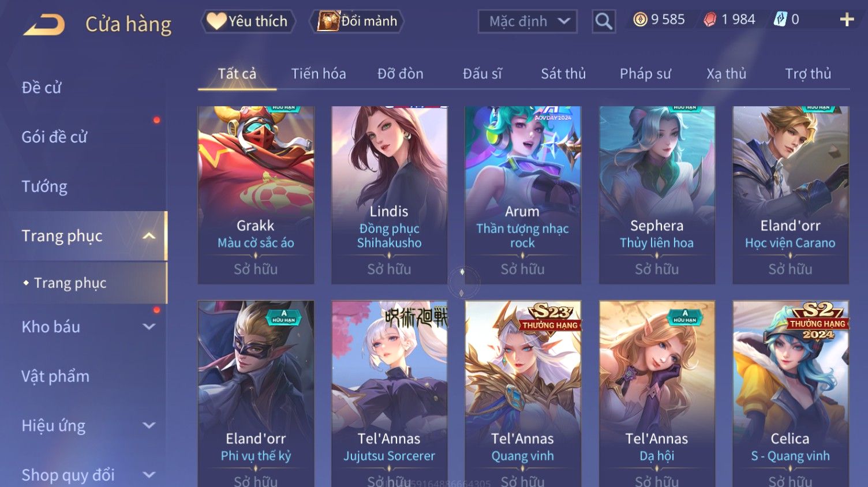
Task: Choose the Celica S - Quang vinh skin card
Action: (x=790, y=394)
